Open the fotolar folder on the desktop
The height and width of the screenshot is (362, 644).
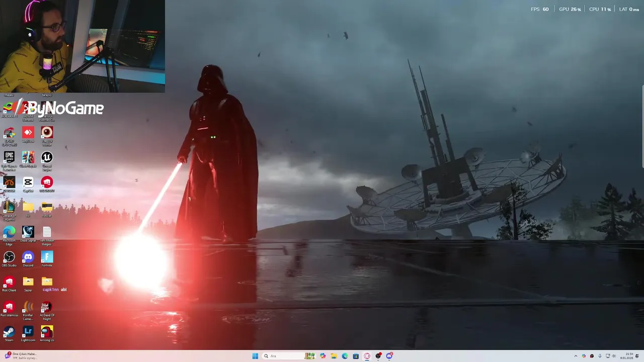point(47,209)
